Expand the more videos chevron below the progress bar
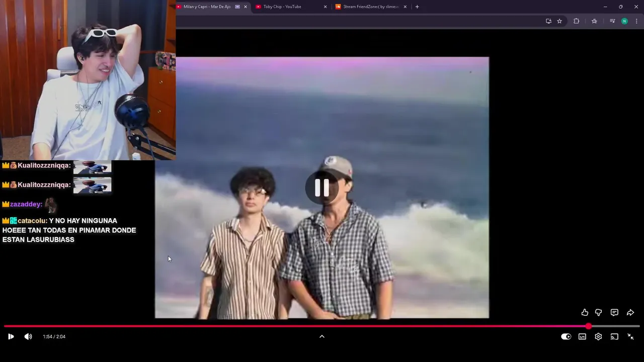 (322, 336)
